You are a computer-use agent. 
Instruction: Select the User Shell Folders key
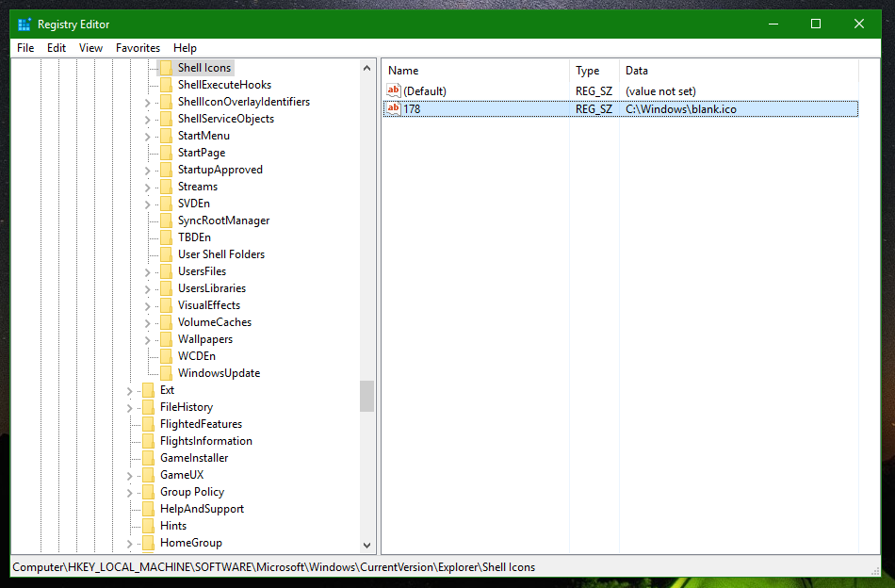220,254
